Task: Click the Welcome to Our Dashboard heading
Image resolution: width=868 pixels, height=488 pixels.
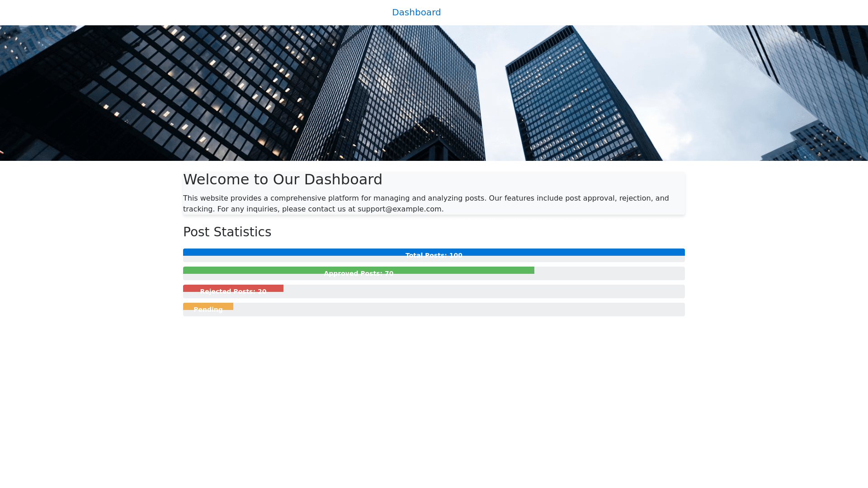Action: 283,179
